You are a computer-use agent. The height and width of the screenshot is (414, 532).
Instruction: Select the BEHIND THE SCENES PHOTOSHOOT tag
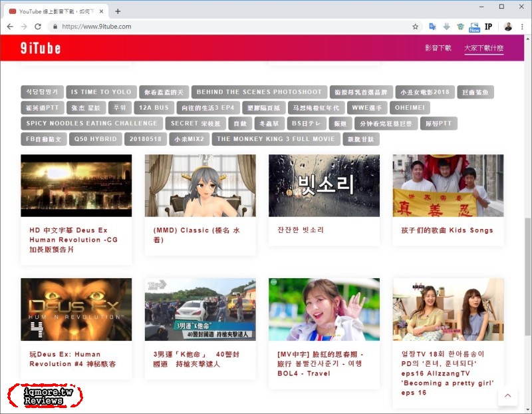coord(259,92)
